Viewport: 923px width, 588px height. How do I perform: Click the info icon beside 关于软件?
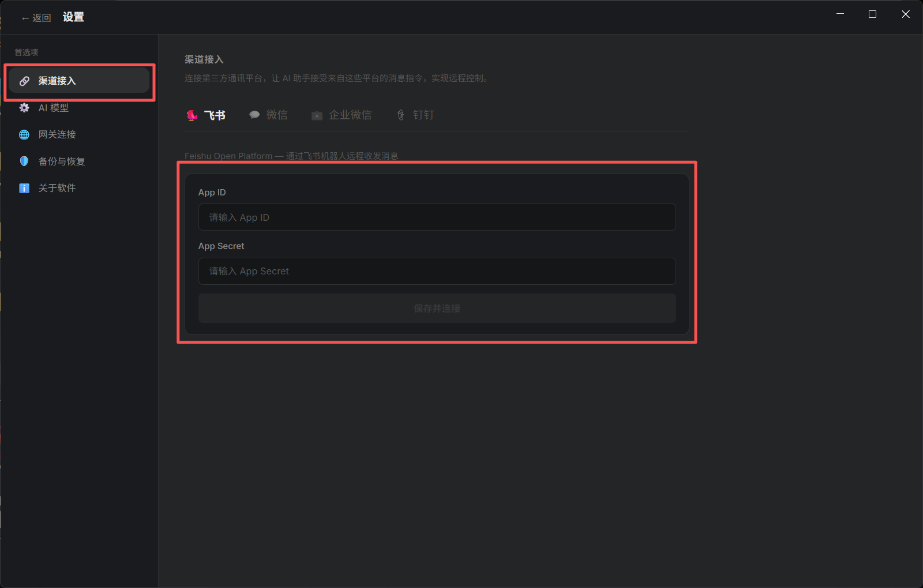[24, 188]
